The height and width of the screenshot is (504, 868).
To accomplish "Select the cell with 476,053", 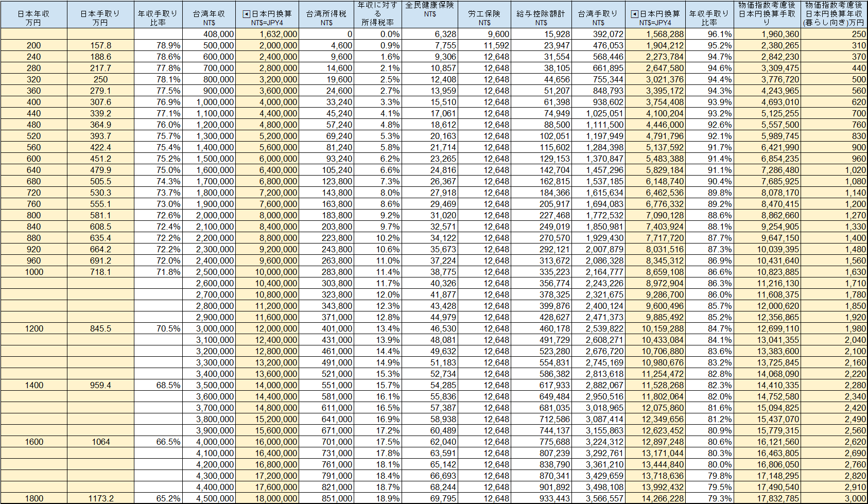I will point(598,45).
